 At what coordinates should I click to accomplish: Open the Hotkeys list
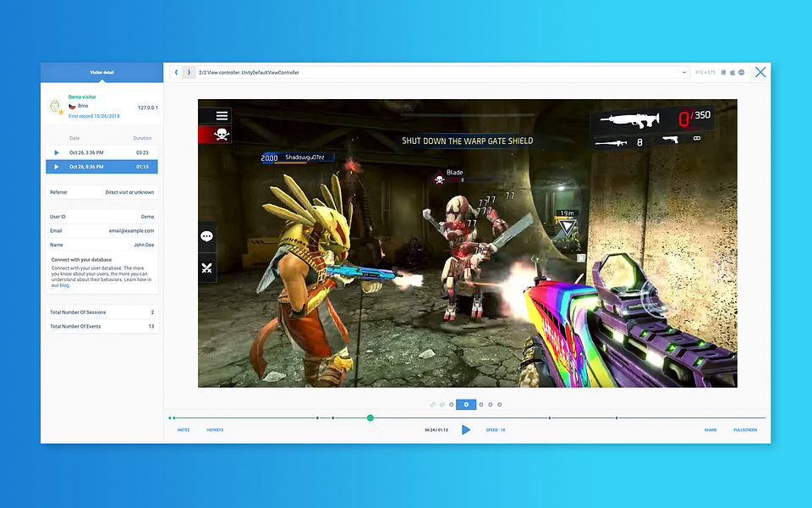215,430
